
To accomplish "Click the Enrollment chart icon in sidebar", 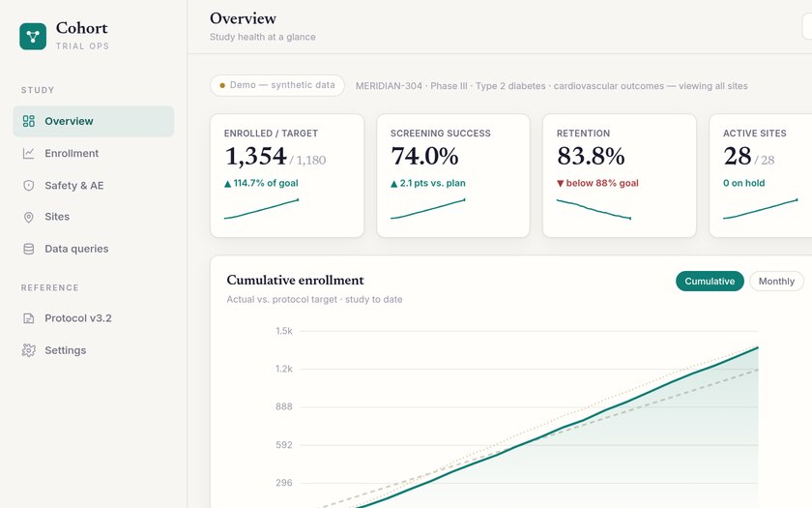I will (x=28, y=154).
